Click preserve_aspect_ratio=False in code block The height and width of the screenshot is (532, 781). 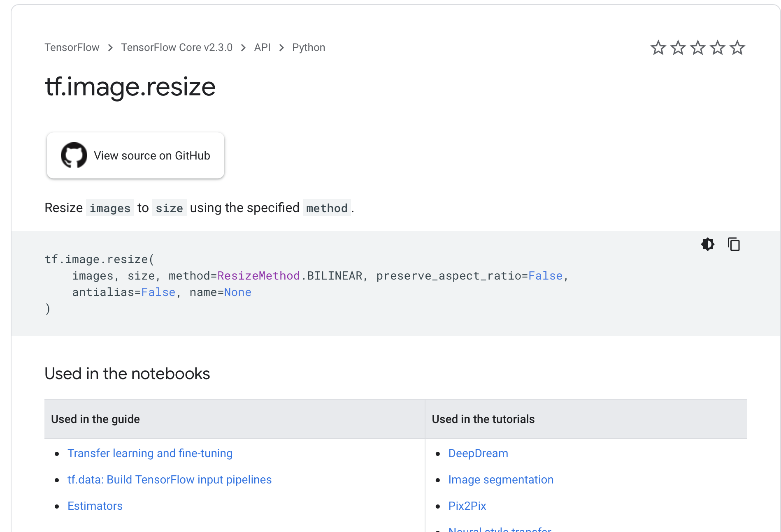(469, 275)
